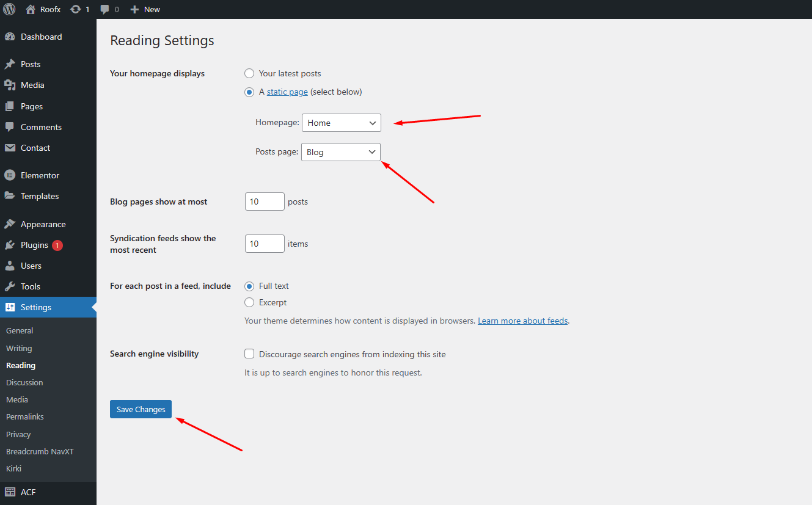Enable discourage search engines checkbox

click(x=249, y=354)
